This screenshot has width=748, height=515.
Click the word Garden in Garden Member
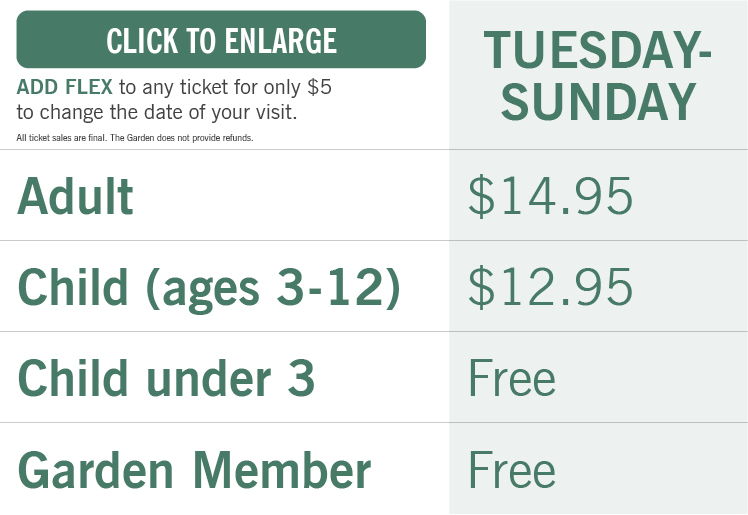tap(97, 469)
